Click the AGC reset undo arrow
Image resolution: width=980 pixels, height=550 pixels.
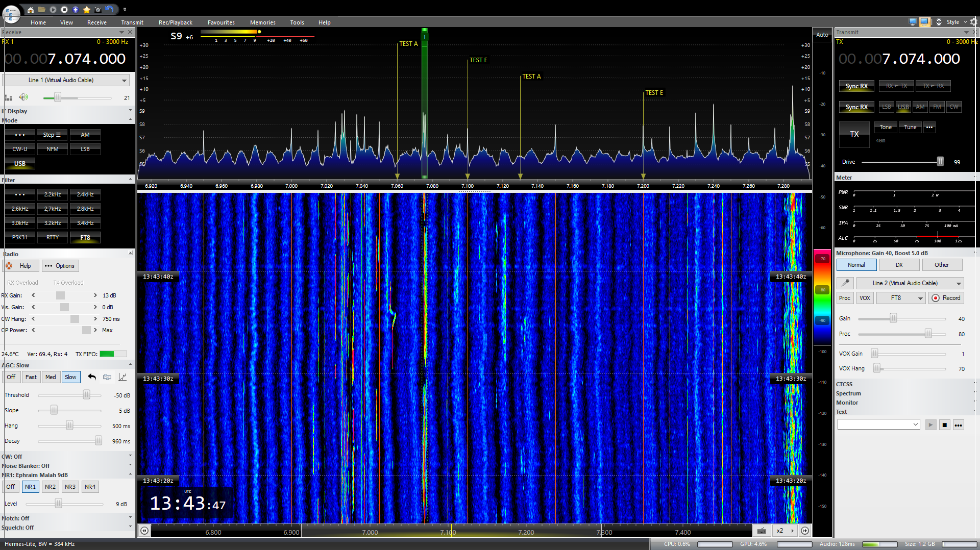[92, 377]
